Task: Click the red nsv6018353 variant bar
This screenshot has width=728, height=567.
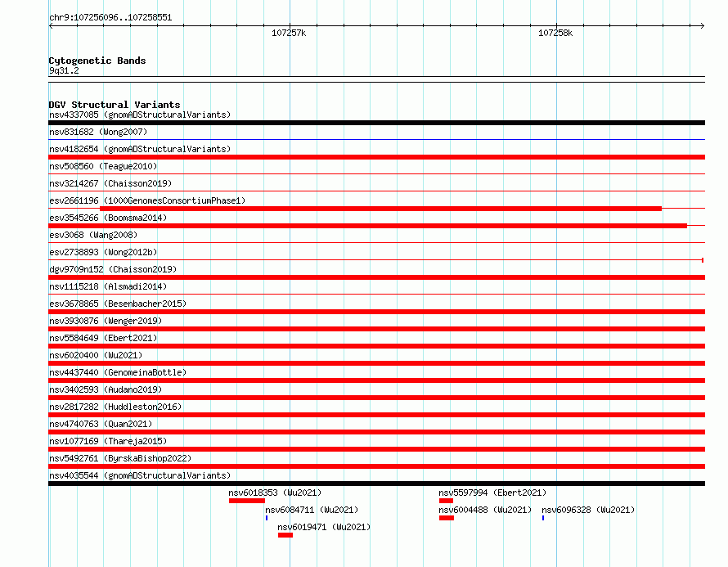Action: click(247, 501)
